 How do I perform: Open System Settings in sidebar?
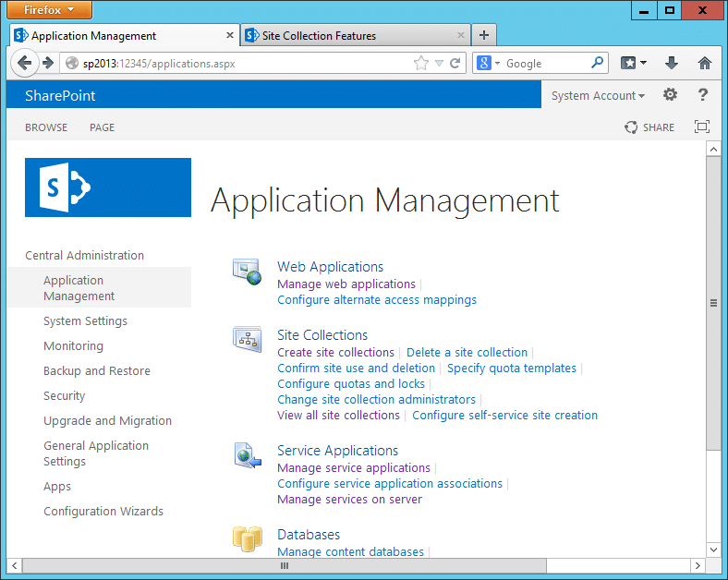tap(85, 321)
